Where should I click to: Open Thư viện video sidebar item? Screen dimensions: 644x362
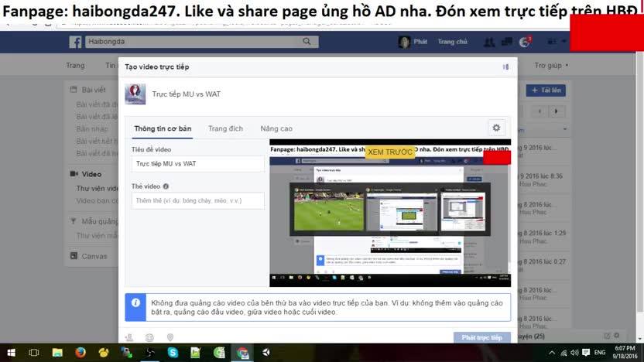coord(97,189)
